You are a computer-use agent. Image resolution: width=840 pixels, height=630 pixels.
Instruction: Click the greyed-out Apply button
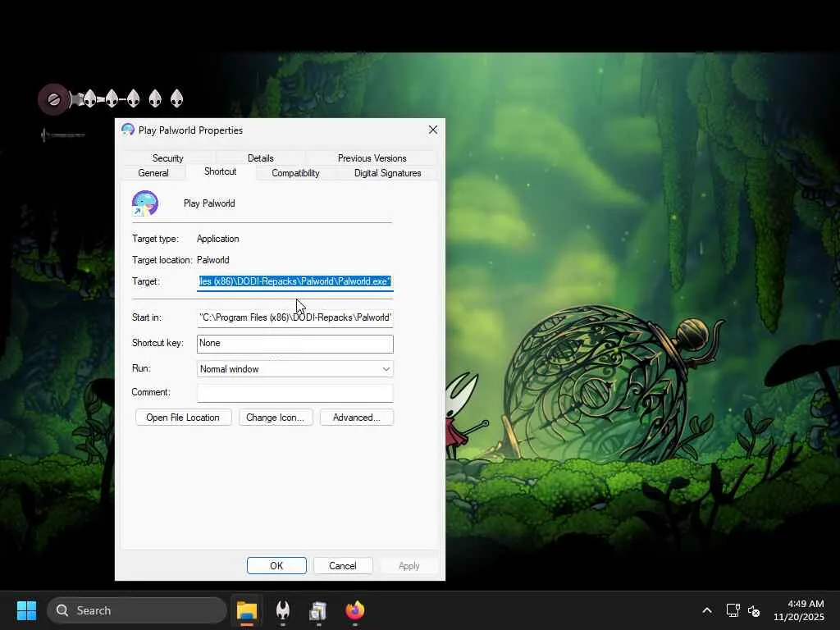click(x=409, y=566)
